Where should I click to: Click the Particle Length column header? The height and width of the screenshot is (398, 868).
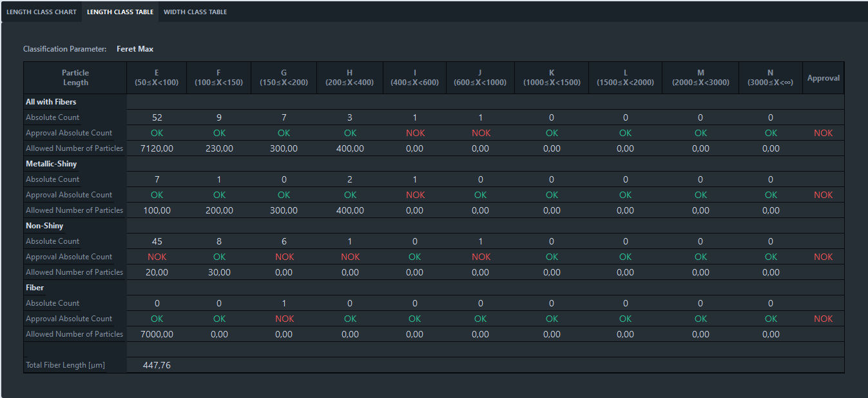click(x=75, y=77)
